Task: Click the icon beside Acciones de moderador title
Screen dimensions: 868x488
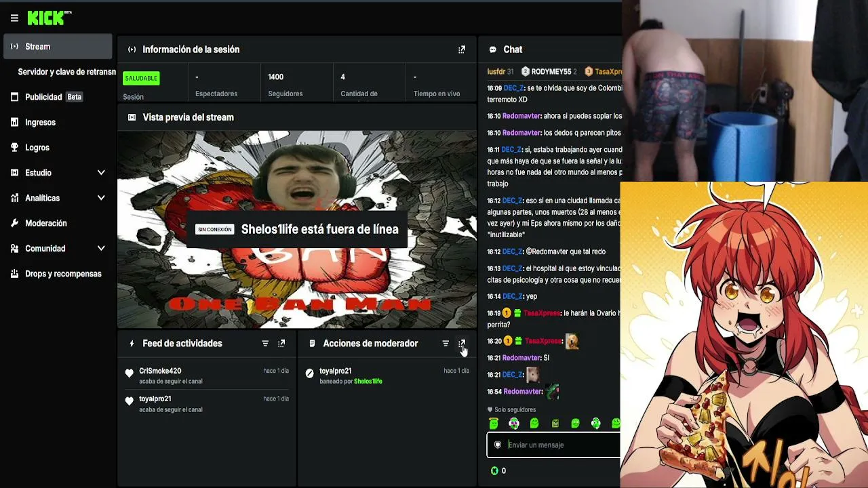Action: pyautogui.click(x=312, y=344)
